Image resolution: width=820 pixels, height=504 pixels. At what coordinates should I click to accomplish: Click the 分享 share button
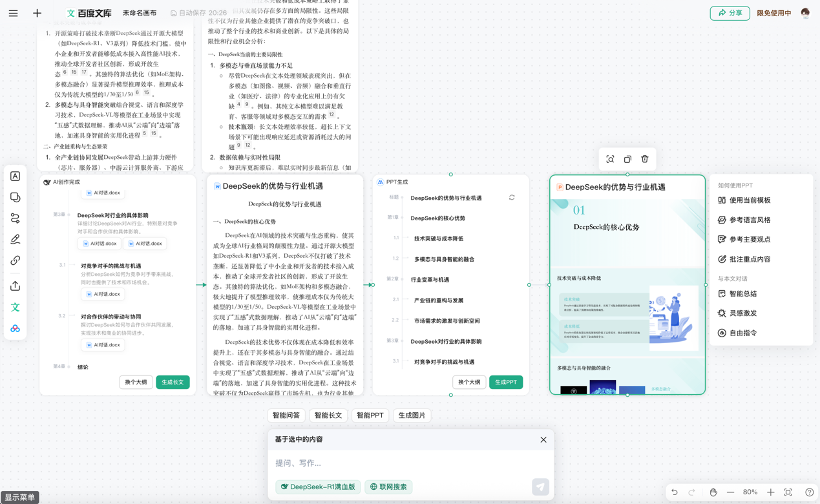(730, 13)
